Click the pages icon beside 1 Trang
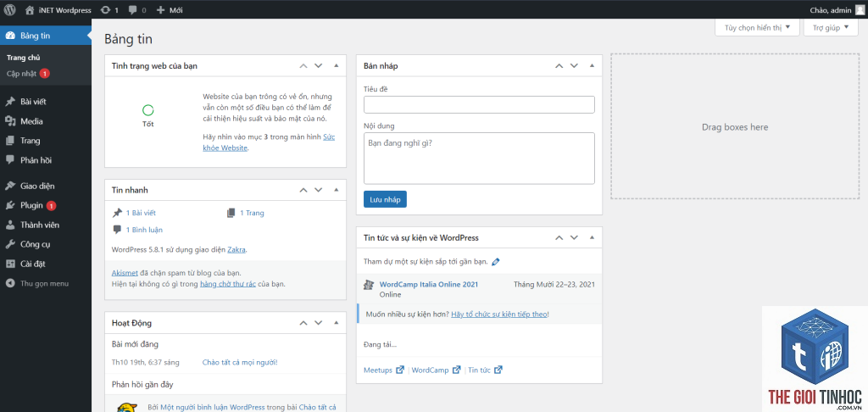 coord(231,213)
